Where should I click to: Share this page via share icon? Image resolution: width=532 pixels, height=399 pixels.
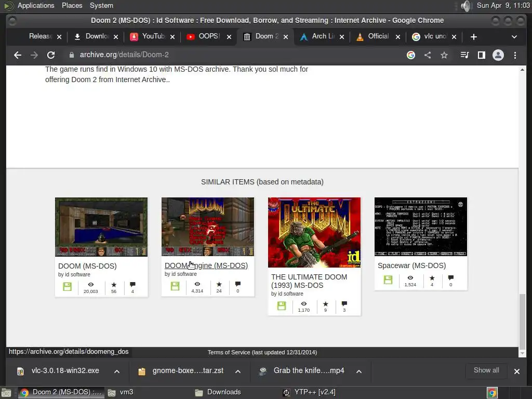pos(428,55)
